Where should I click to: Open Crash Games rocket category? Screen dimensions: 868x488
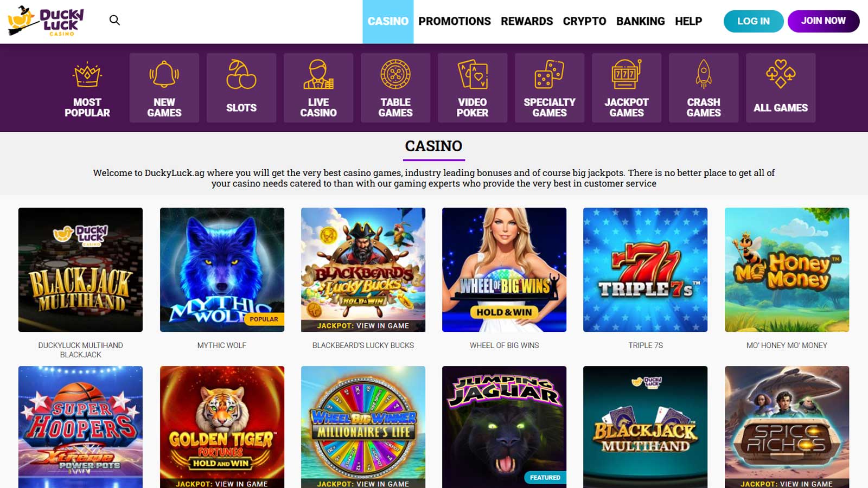704,88
